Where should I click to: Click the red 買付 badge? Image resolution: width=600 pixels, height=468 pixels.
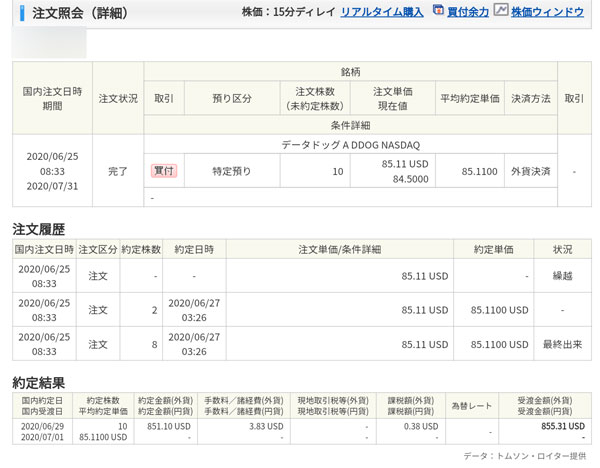(x=163, y=171)
